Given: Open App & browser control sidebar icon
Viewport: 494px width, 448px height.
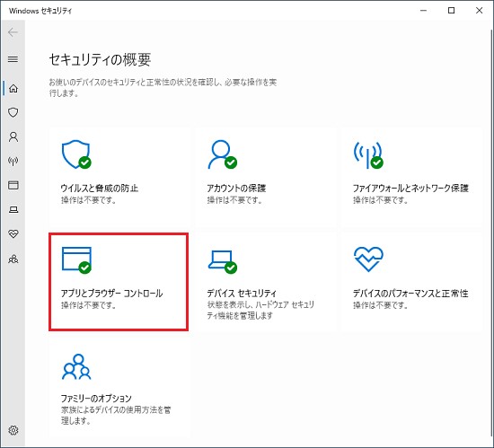Looking at the screenshot, I should (13, 185).
